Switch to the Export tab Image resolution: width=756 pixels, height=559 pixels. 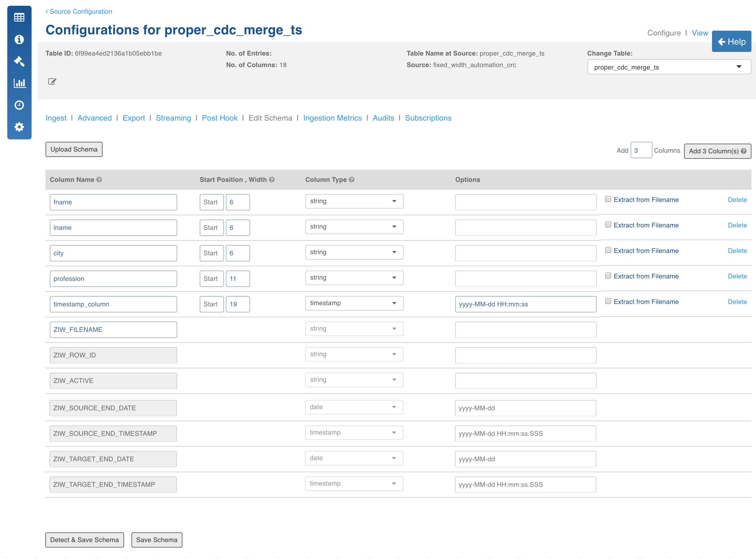pos(134,118)
